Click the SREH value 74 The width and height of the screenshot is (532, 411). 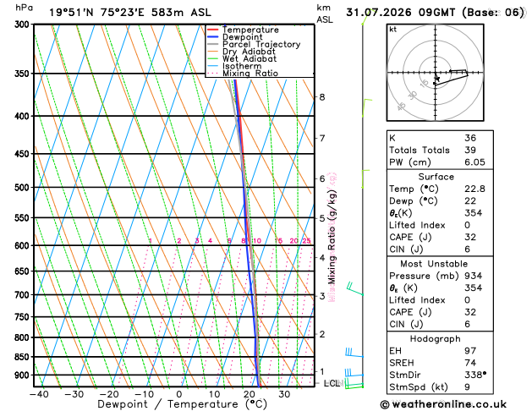pyautogui.click(x=470, y=363)
